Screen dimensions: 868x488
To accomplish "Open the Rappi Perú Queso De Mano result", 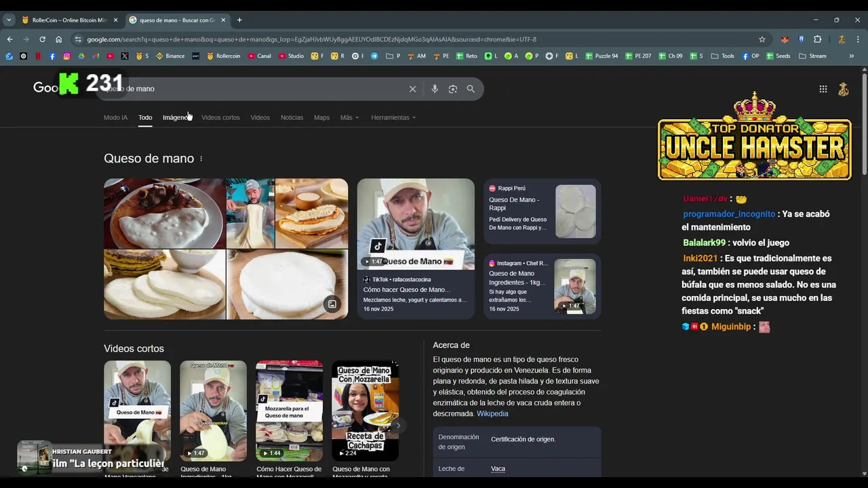I will pos(542,211).
